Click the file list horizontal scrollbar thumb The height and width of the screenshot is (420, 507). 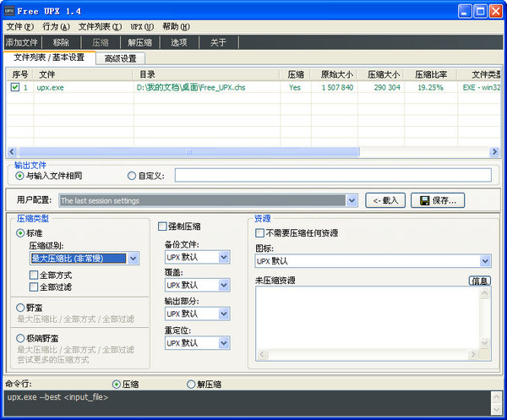[189, 151]
